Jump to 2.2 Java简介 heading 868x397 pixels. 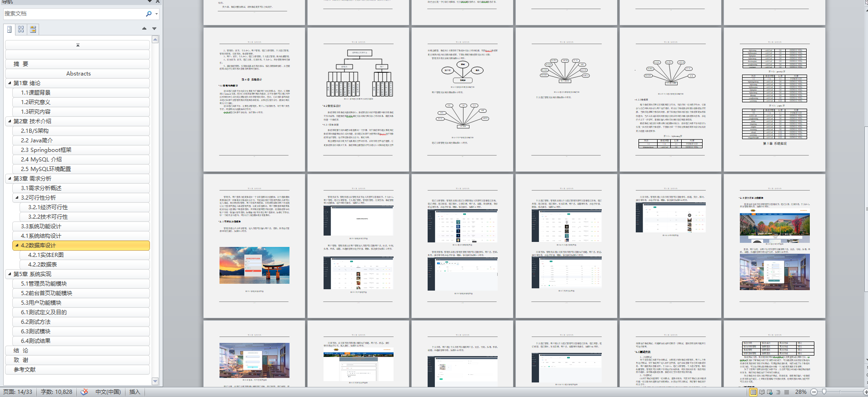pyautogui.click(x=81, y=141)
